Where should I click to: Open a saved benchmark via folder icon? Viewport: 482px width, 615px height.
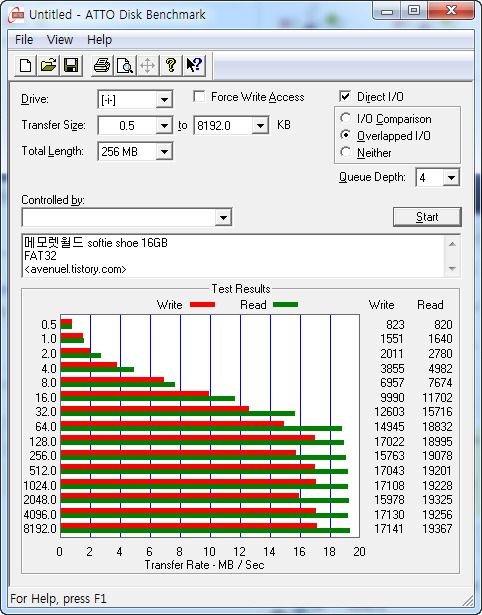click(x=48, y=65)
